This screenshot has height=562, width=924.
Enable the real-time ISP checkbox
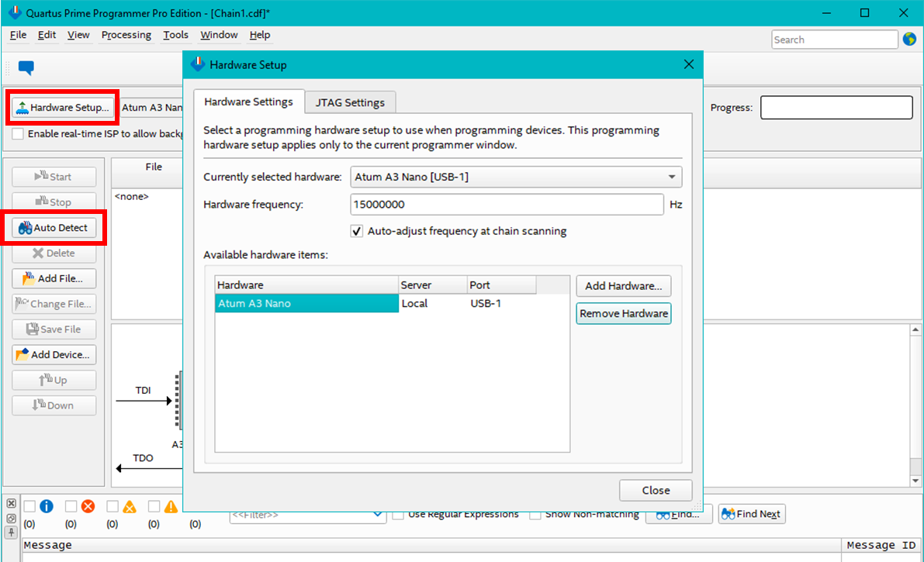click(x=18, y=133)
